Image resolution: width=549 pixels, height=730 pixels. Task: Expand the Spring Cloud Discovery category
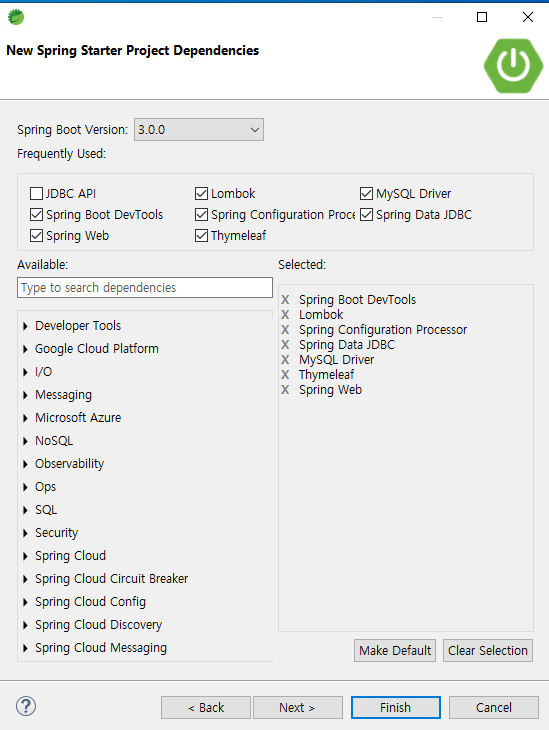(25, 625)
